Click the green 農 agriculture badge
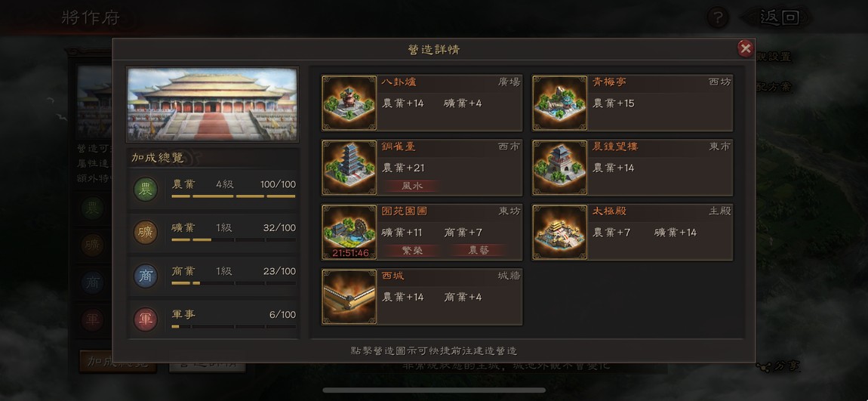 [x=146, y=190]
